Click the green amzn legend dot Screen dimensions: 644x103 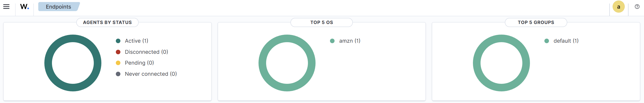[332, 41]
